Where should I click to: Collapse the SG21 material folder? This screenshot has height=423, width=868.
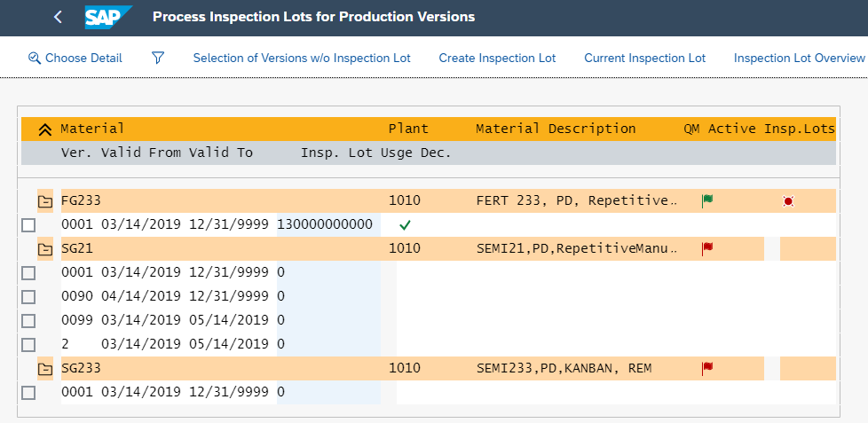45,249
